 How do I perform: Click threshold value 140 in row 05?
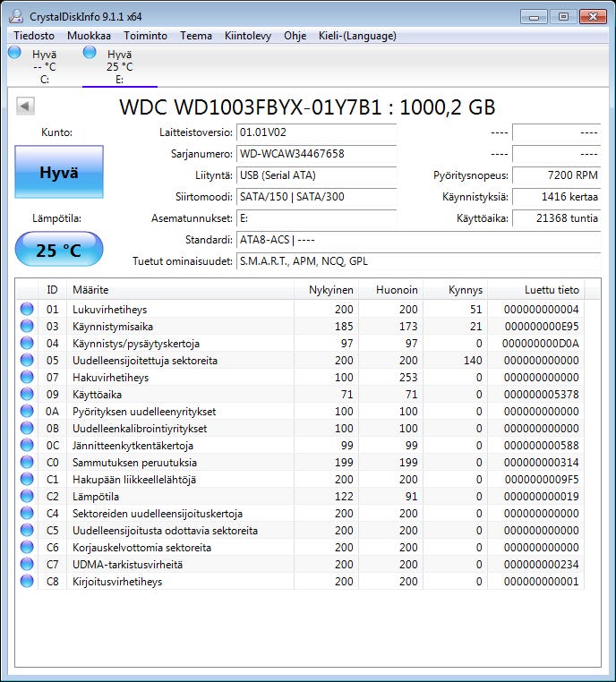tap(473, 360)
